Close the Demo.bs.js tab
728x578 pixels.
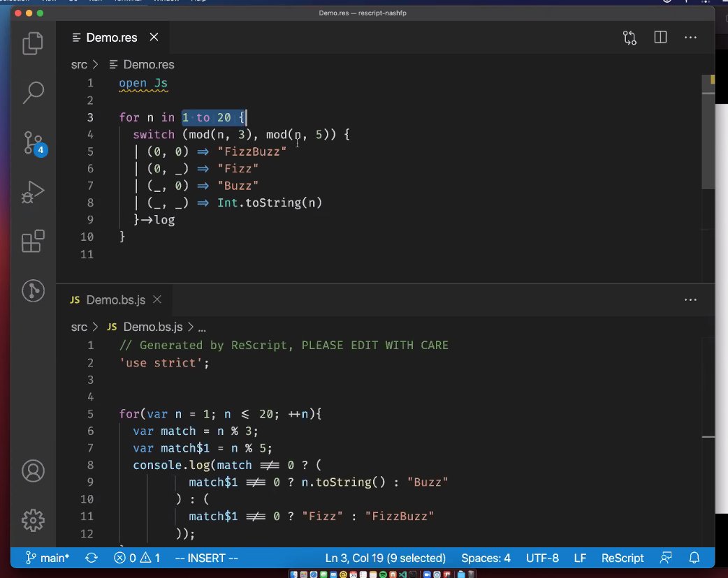157,299
